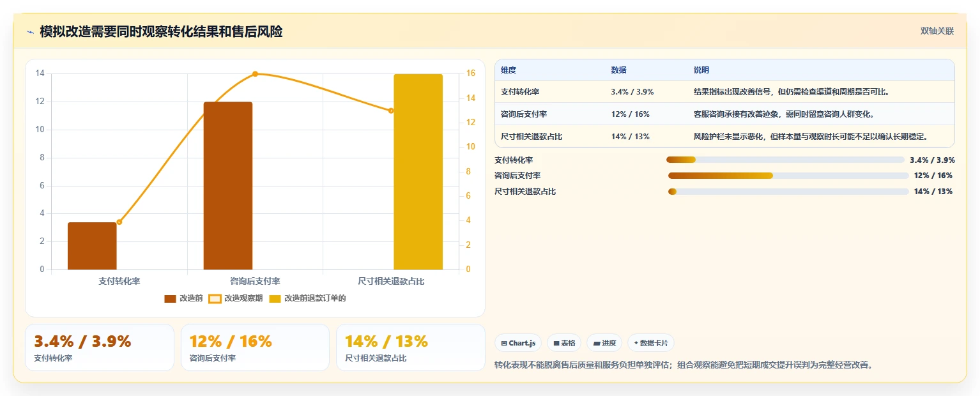The width and height of the screenshot is (980, 396).
Task: Click the footer note starting 转化表现不能脱离
Action: click(684, 365)
